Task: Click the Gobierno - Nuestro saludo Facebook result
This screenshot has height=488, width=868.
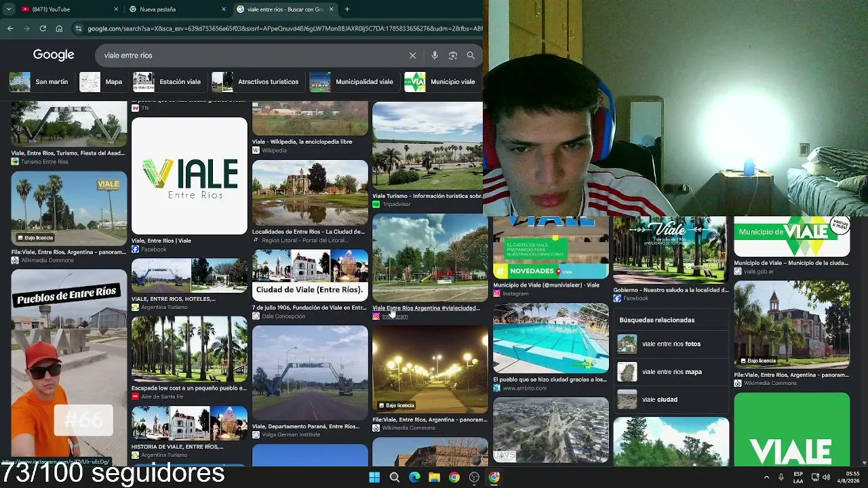Action: [x=671, y=290]
